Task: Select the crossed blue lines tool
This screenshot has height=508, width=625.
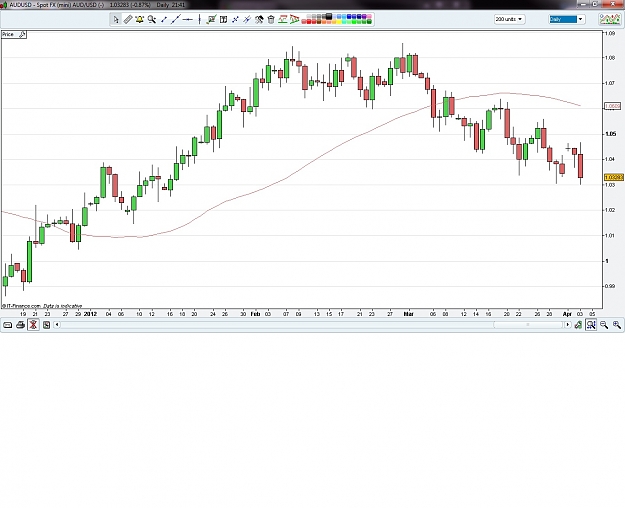Action: [235, 19]
